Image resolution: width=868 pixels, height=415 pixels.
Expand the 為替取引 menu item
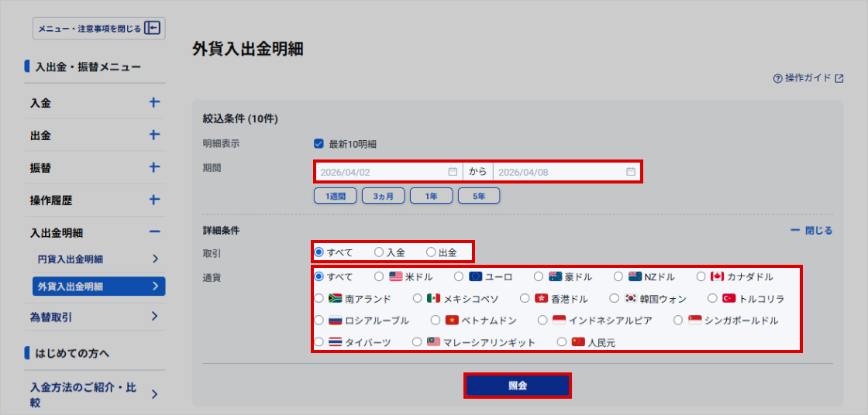[x=154, y=316]
